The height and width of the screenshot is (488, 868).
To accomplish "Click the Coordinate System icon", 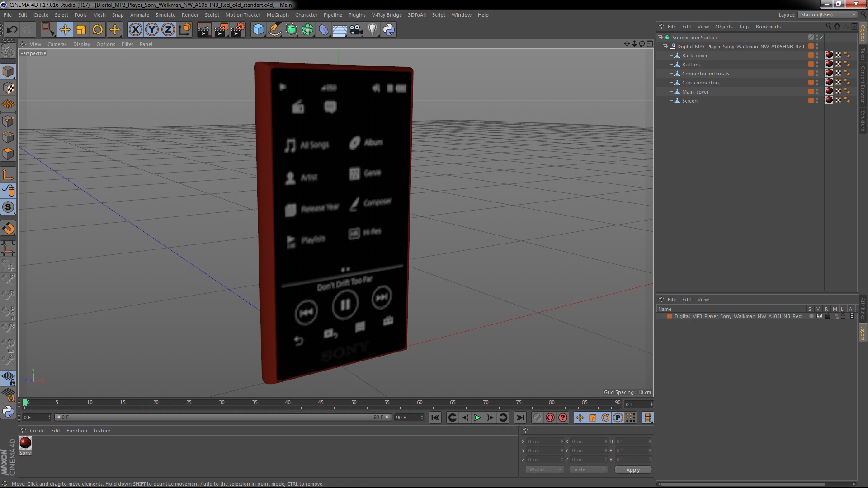I will point(185,30).
